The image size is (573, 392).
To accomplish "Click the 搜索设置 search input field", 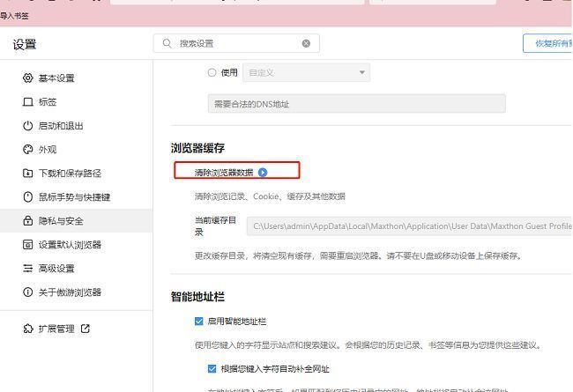I will coord(236,43).
